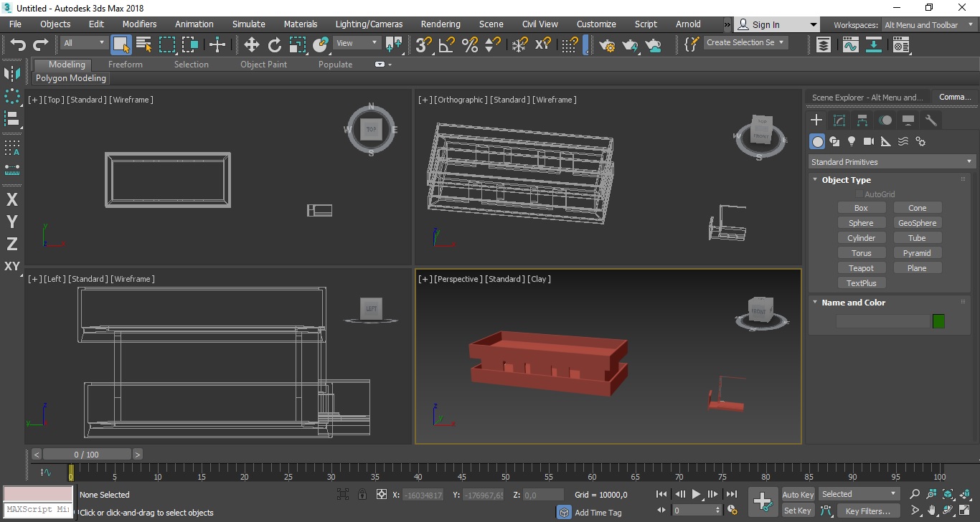Toggle Set Key mode
980x522 pixels.
pyautogui.click(x=798, y=511)
